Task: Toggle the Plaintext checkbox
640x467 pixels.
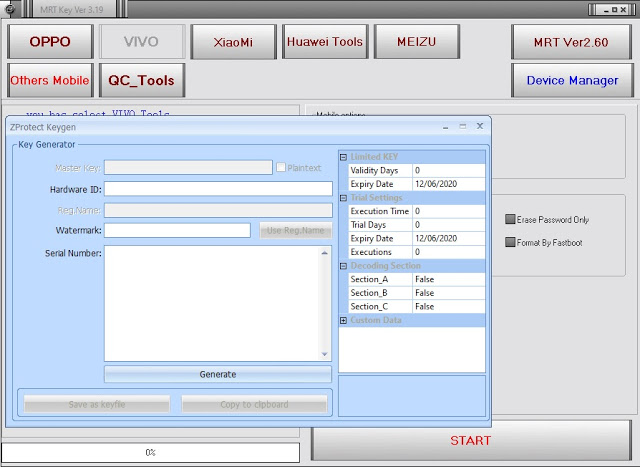Action: (x=281, y=167)
